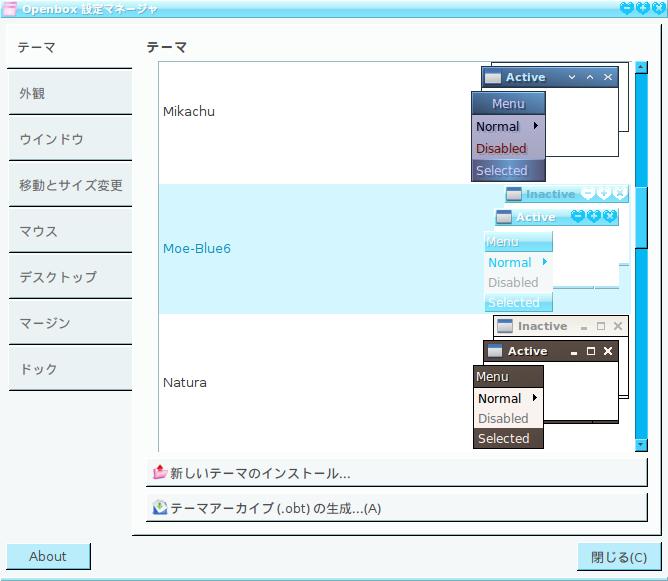Open the 移動とサイズ変更 tab
Image resolution: width=668 pixels, height=581 pixels.
pyautogui.click(x=70, y=184)
